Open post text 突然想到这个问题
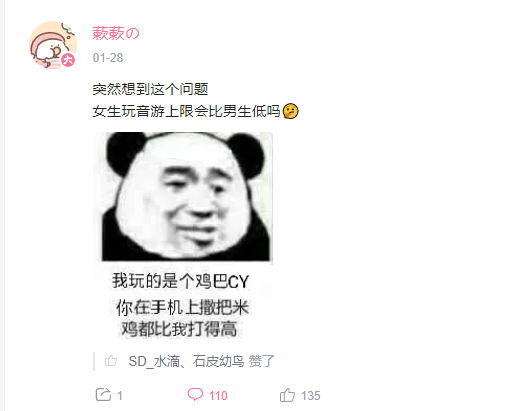515x411 pixels. coord(150,89)
